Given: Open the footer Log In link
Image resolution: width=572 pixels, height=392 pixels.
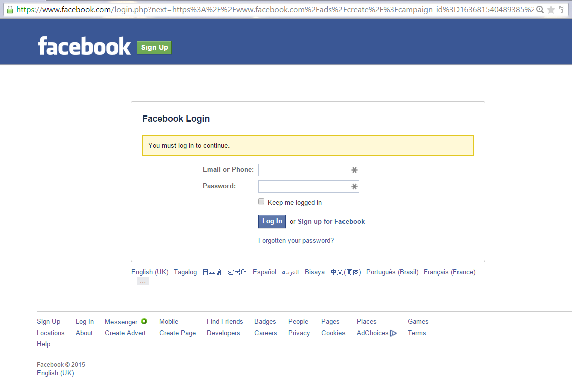Looking at the screenshot, I should (85, 322).
